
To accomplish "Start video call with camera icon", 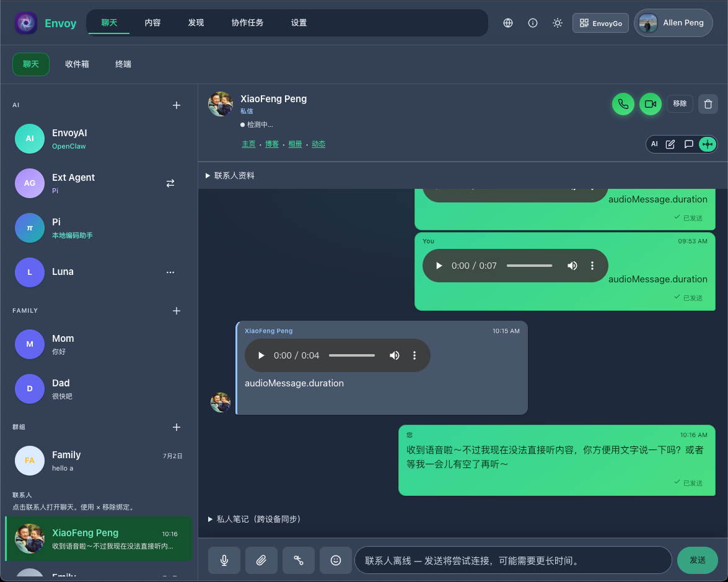I will click(x=651, y=104).
